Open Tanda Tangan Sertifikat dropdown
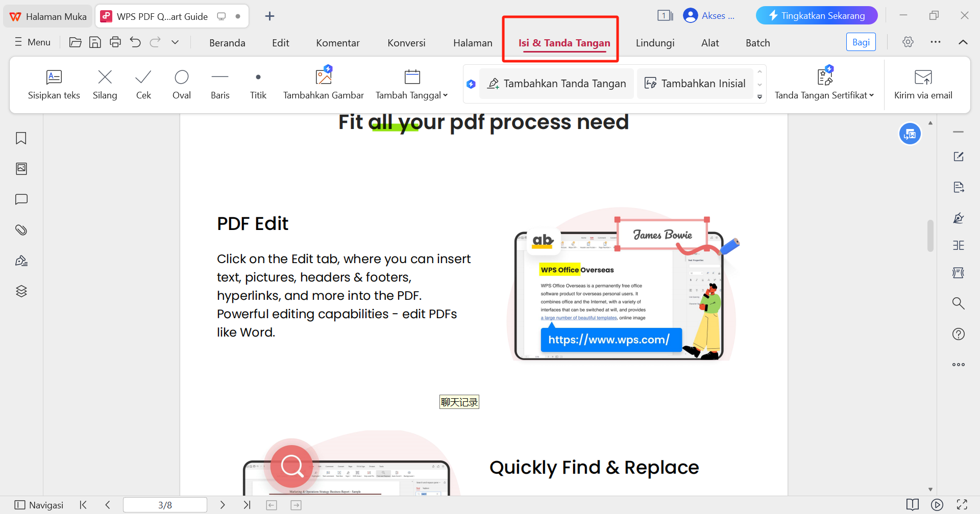 click(x=824, y=85)
